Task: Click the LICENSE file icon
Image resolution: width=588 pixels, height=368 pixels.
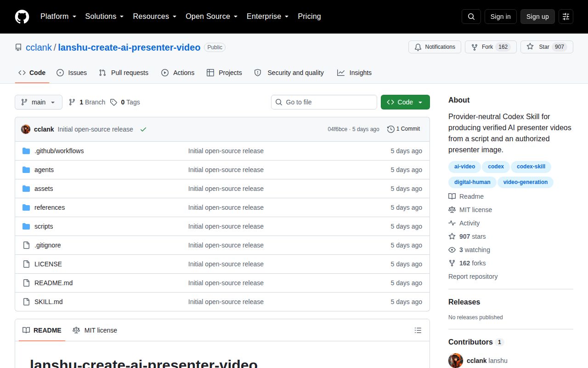Action: pyautogui.click(x=26, y=264)
